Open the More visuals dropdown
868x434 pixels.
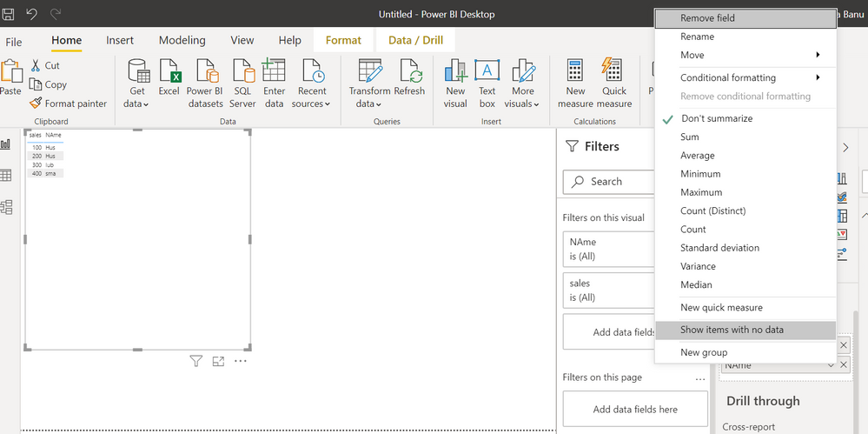522,83
